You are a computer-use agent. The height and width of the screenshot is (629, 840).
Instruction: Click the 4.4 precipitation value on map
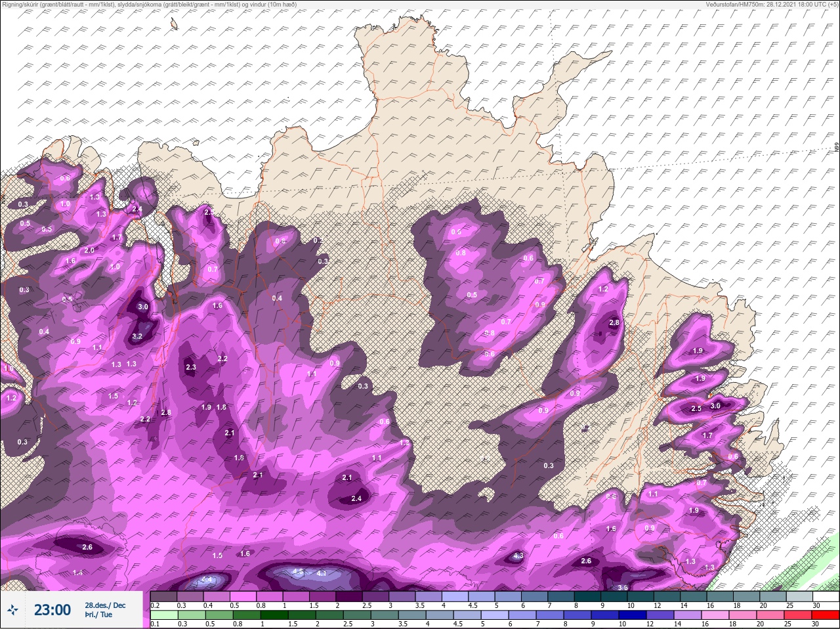coord(207,580)
